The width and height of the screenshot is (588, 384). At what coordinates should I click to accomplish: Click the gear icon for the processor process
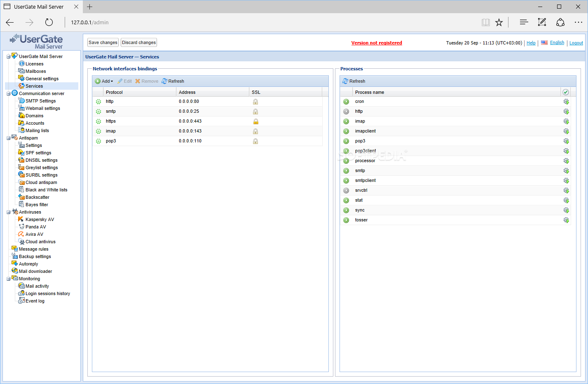(x=566, y=161)
